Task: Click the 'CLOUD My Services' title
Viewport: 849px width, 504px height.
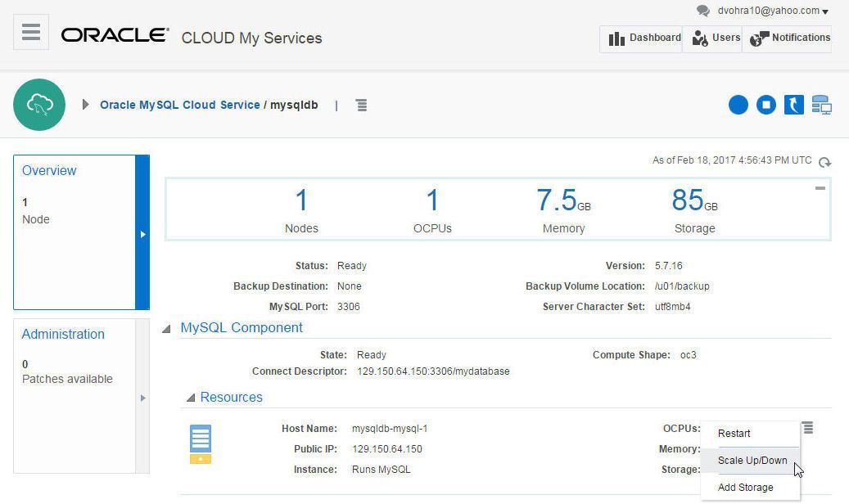Action: coord(252,38)
